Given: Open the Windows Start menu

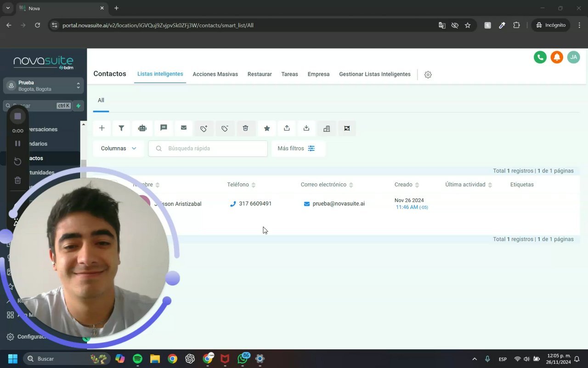Looking at the screenshot, I should point(12,359).
